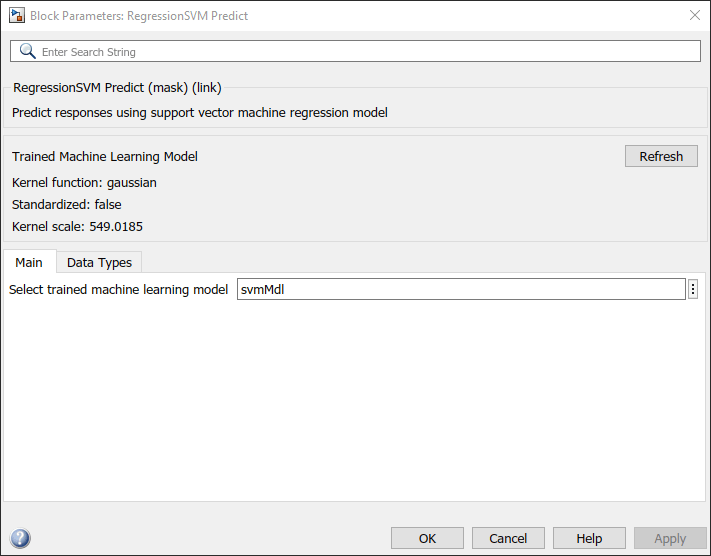Click 'Select trained machine learning model' label

point(119,290)
